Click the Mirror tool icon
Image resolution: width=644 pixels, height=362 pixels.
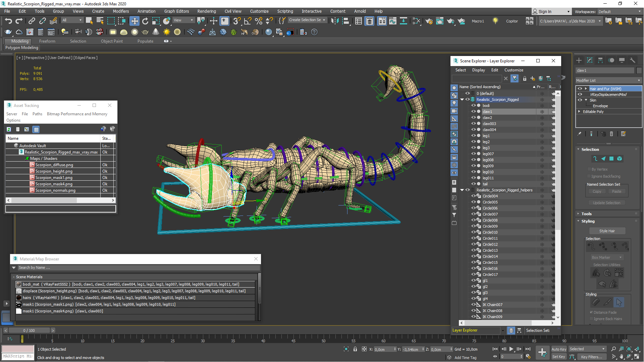tap(334, 21)
